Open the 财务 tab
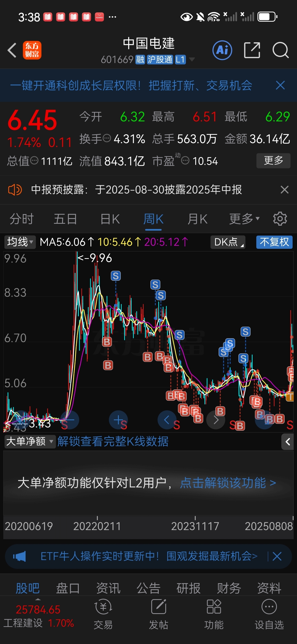This screenshot has height=644, width=297. pyautogui.click(x=229, y=588)
